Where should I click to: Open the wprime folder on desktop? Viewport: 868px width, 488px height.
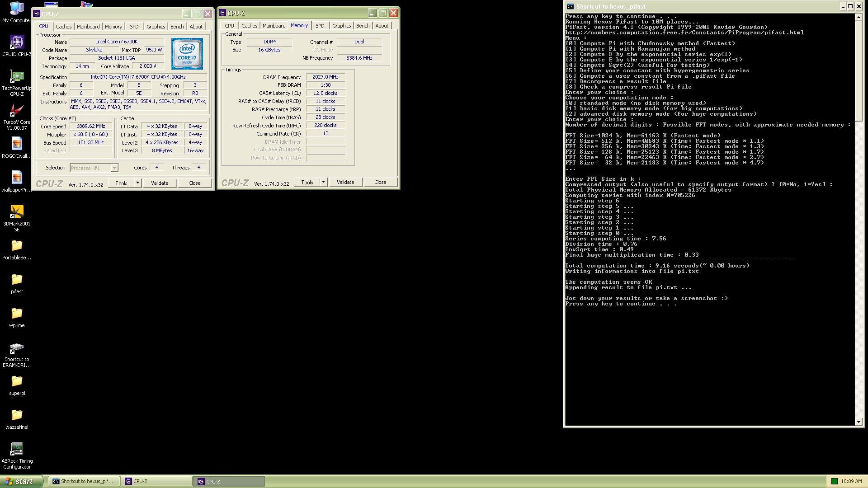click(17, 317)
